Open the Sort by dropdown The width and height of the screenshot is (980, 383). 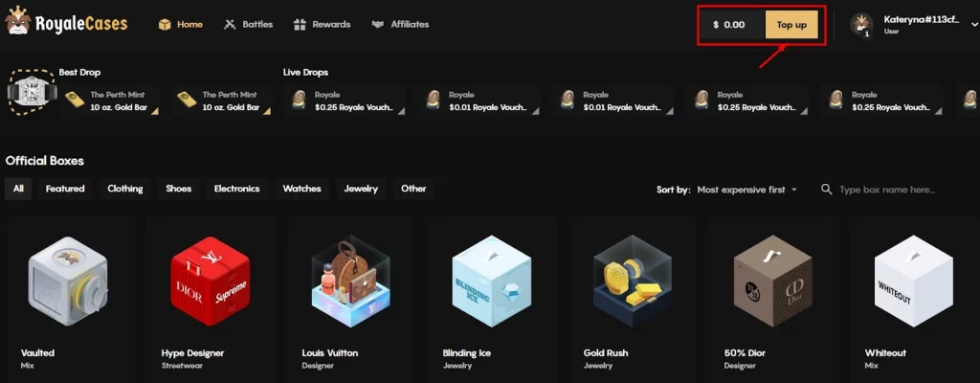tap(746, 190)
